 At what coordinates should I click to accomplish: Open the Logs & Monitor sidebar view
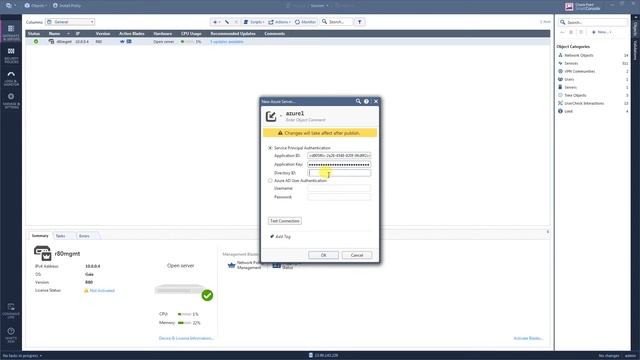pyautogui.click(x=11, y=78)
